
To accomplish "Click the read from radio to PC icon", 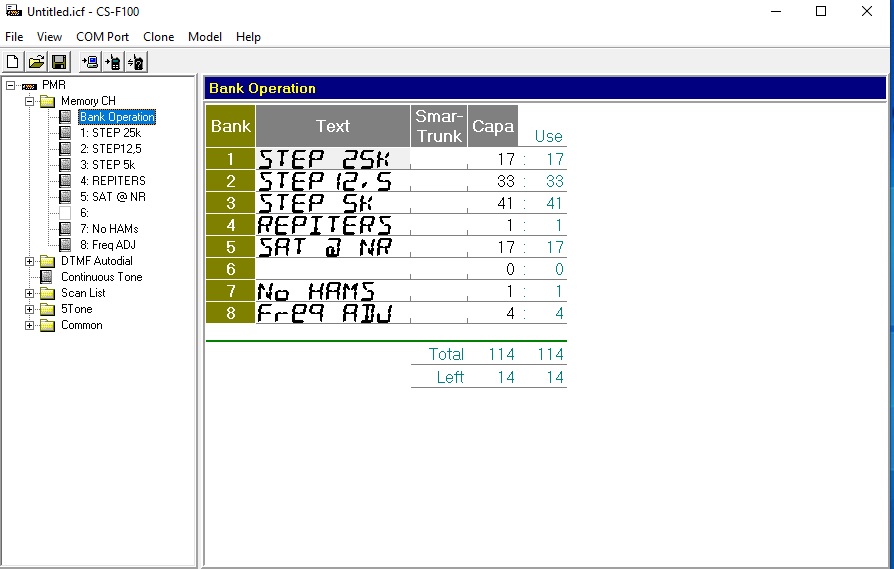I will [91, 62].
